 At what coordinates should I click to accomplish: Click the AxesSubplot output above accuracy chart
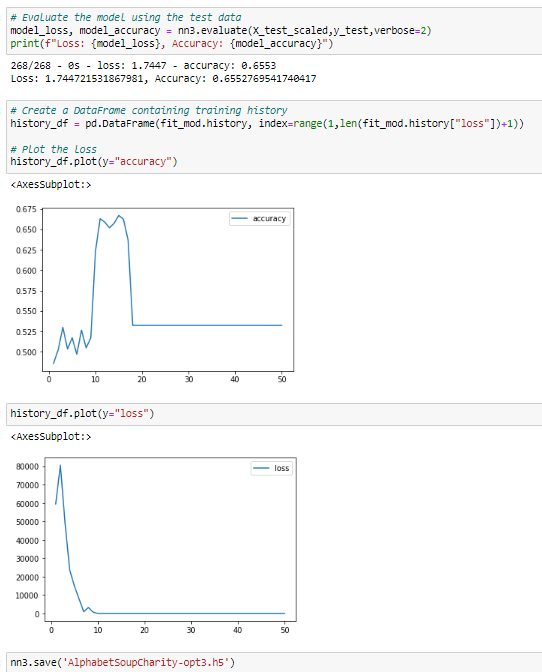coord(51,185)
